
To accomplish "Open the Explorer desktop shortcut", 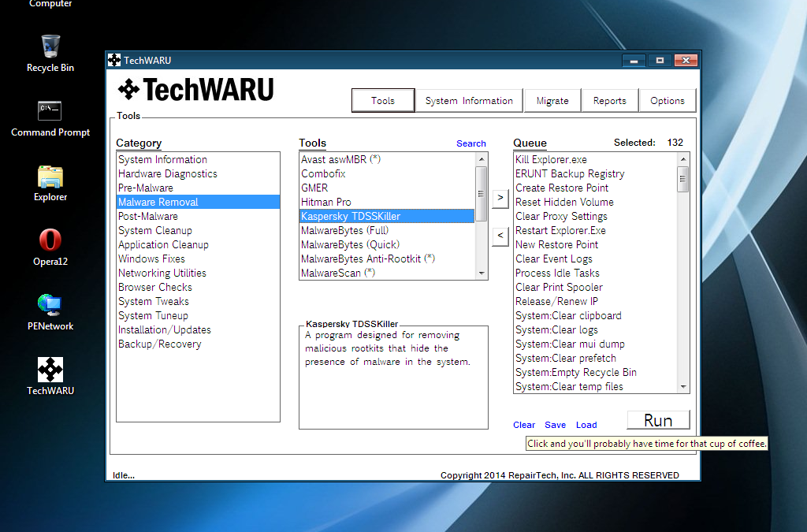I will (50, 183).
